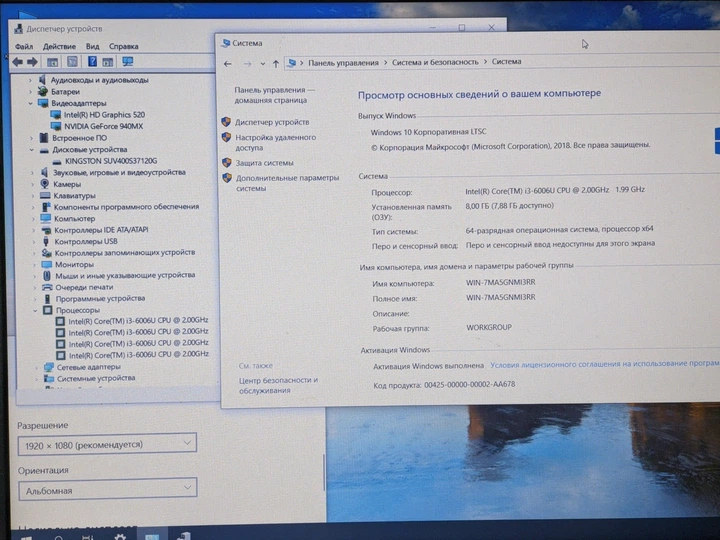Click the Settings gear on taskbar
The width and height of the screenshot is (720, 540).
coord(120,537)
